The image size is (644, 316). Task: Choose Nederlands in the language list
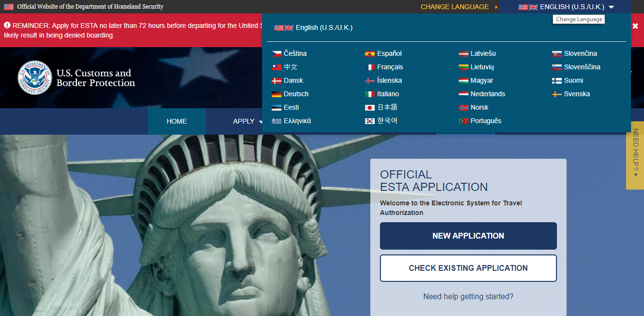coord(488,94)
